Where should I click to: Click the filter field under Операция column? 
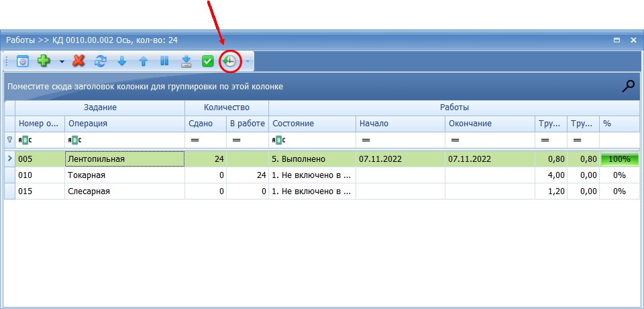click(125, 140)
